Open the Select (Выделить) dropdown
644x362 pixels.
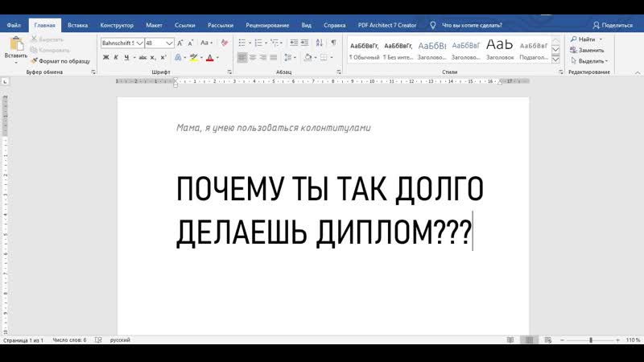coord(589,61)
